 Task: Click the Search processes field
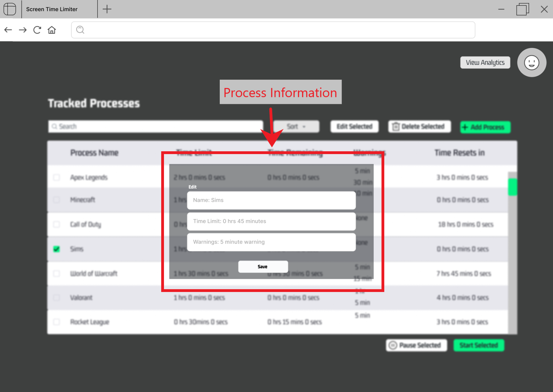coord(155,126)
